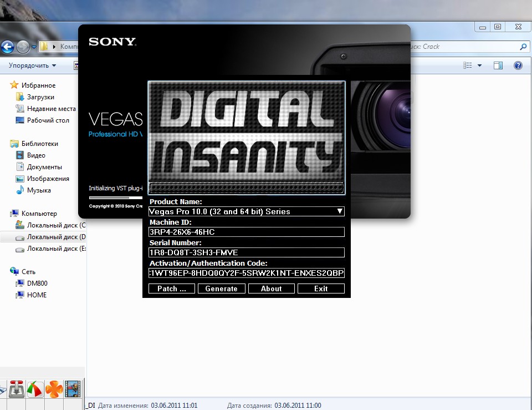Select Сеть network node
Image resolution: width=532 pixels, height=410 pixels.
tap(23, 271)
